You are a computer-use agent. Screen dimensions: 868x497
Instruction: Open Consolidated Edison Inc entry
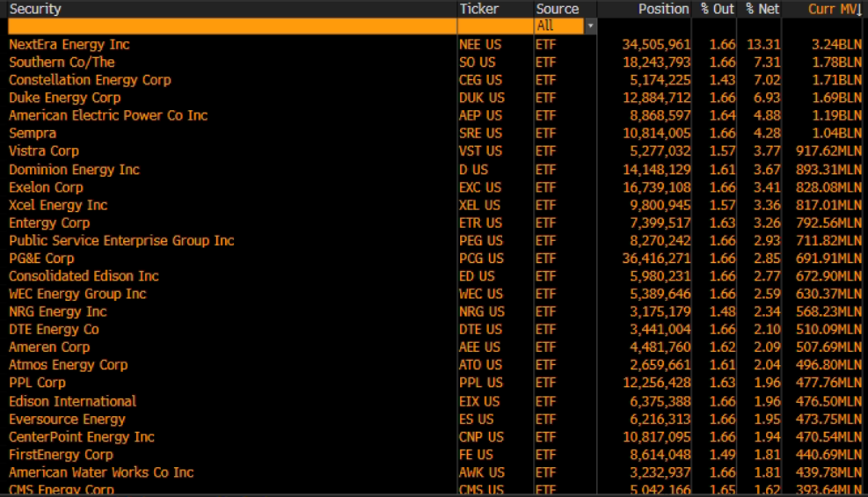point(84,276)
